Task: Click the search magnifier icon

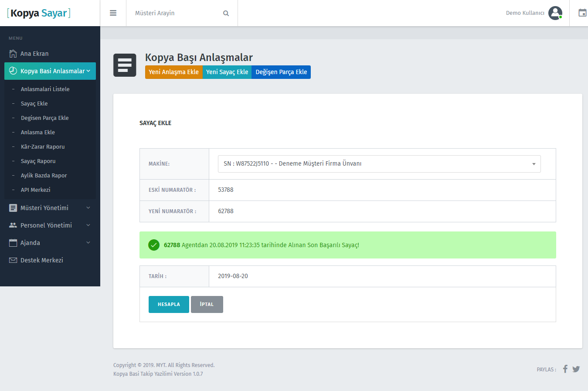Action: (x=226, y=13)
